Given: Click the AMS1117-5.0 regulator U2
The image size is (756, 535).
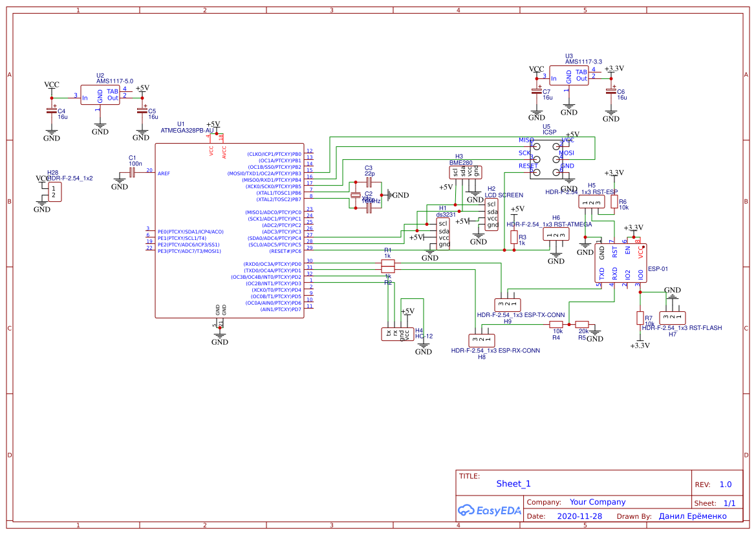Looking at the screenshot, I should (x=100, y=96).
